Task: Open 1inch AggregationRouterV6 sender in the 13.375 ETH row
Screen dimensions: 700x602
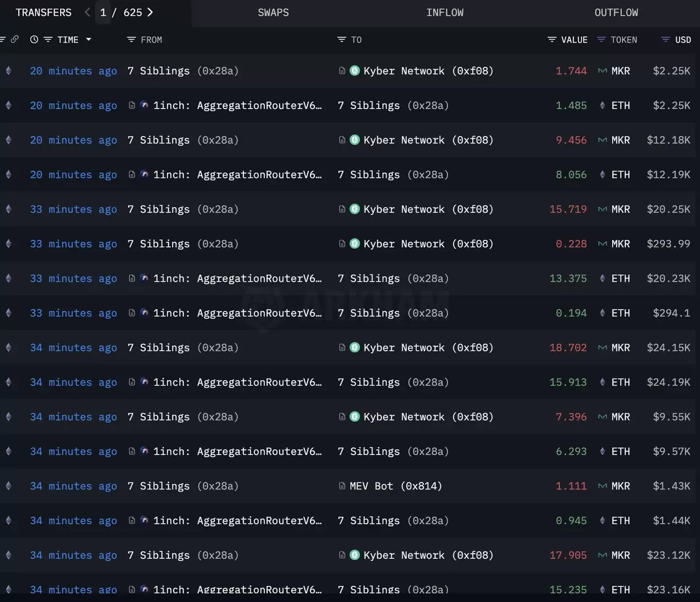Action: [x=237, y=279]
